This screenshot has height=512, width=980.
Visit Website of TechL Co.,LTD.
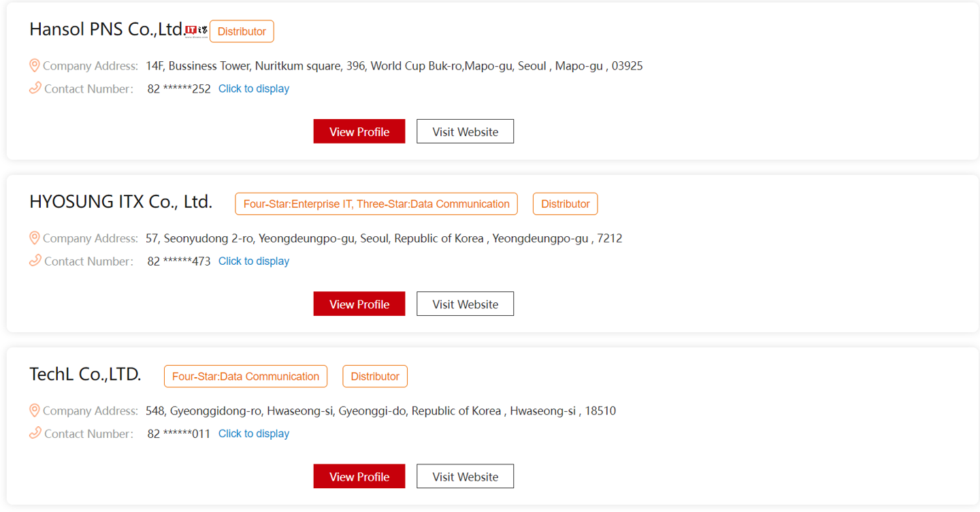click(465, 476)
